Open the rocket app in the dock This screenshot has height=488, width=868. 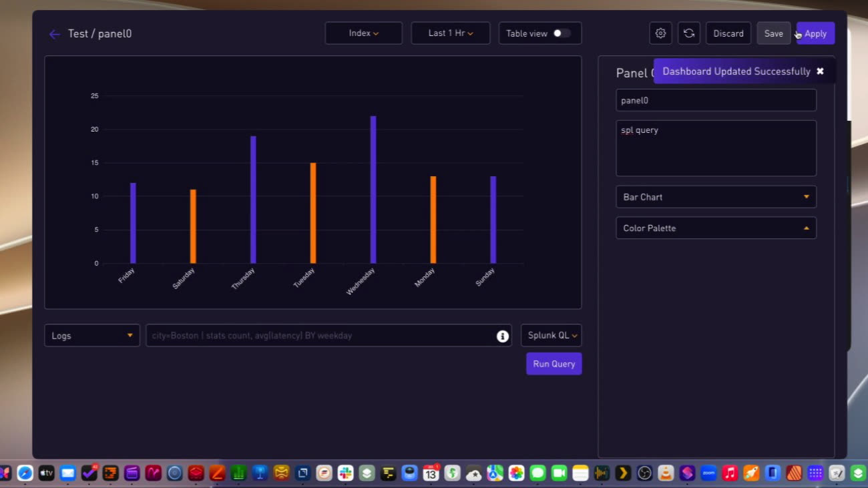point(751,473)
